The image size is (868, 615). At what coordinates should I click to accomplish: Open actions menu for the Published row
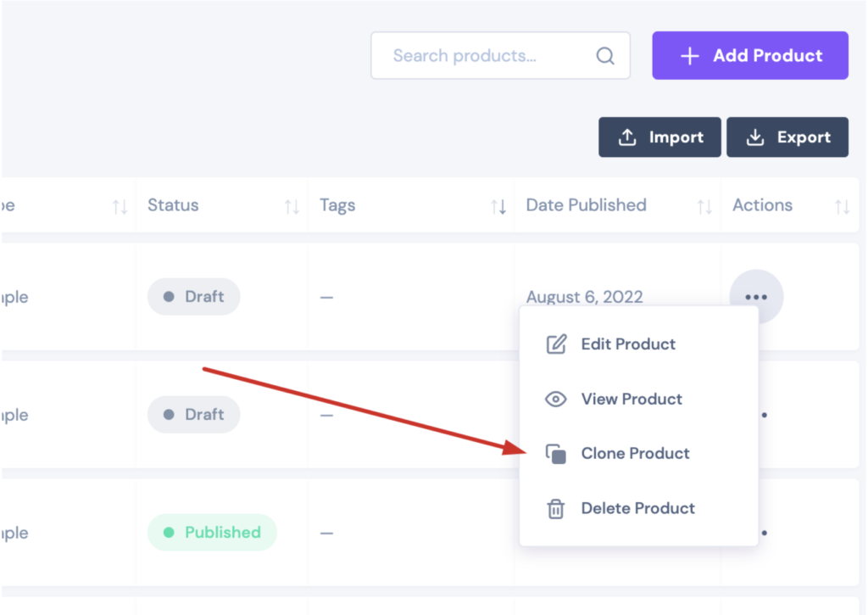point(764,533)
